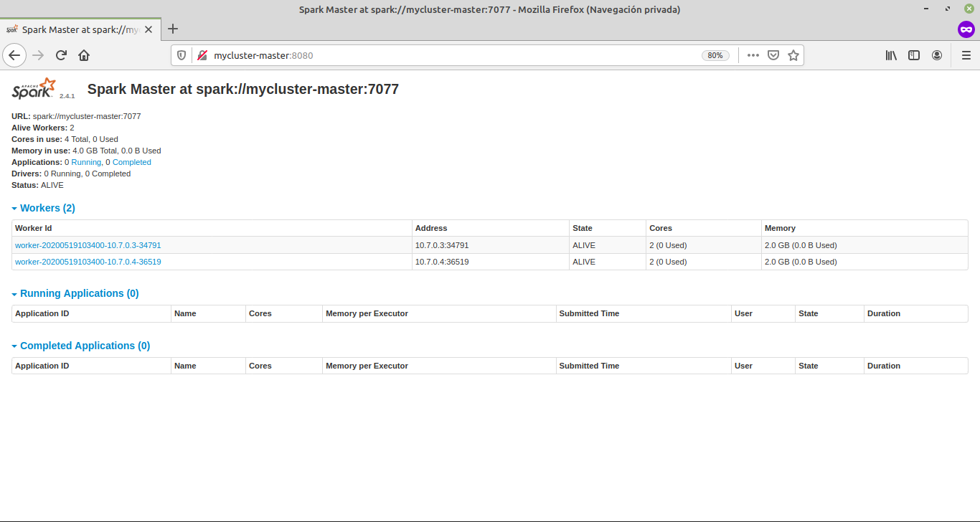The image size is (980, 522).
Task: Show sidebars toolbar icon
Action: click(914, 55)
